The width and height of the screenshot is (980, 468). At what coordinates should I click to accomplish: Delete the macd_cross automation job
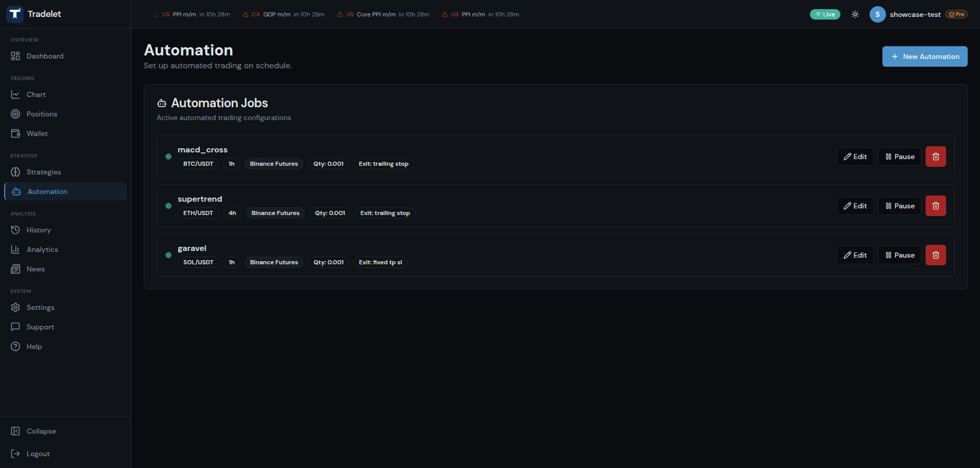(935, 157)
